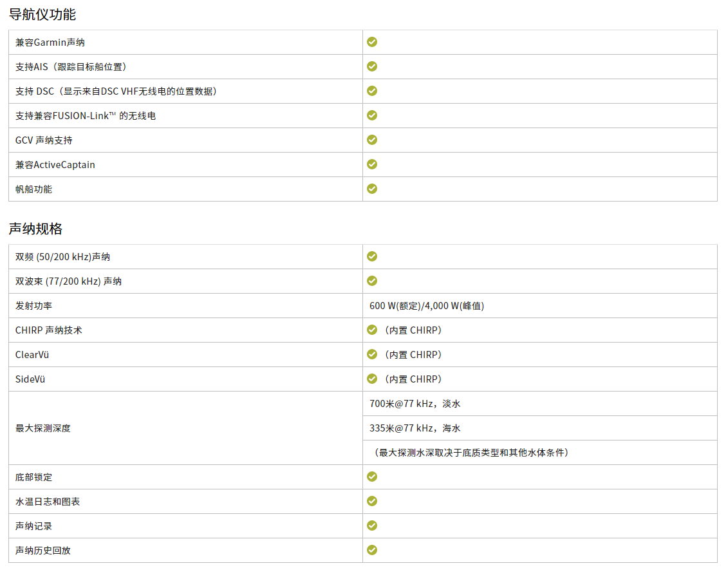This screenshot has height=568, width=728.
Task: Click the 声纳记录 checkmark icon
Action: tap(372, 525)
